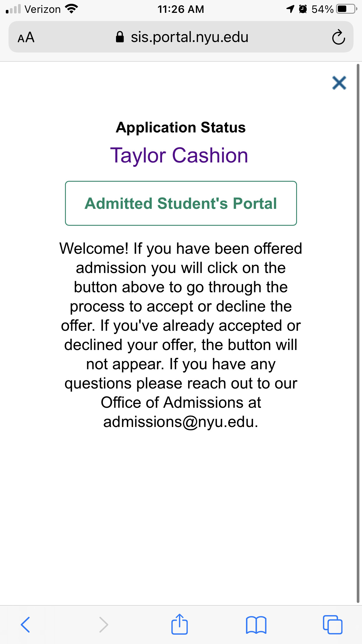Viewport: 362px width, 644px height.
Task: Tap the location services arrow icon
Action: click(x=290, y=9)
